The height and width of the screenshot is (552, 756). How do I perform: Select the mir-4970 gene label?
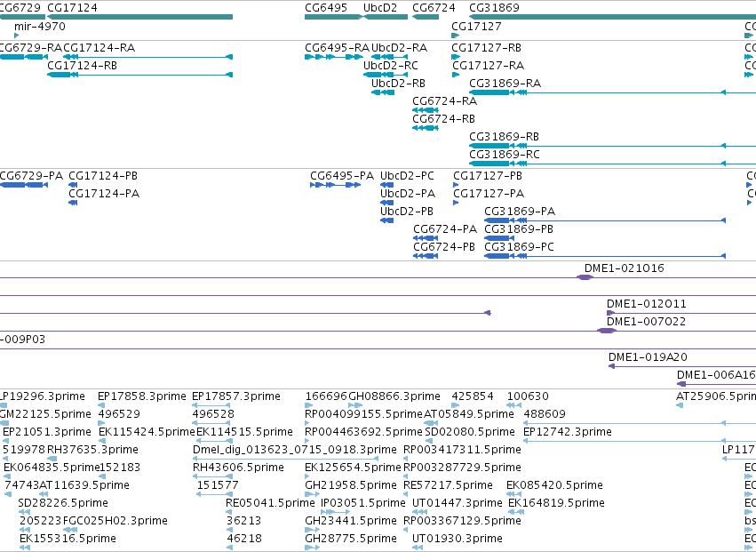click(40, 26)
